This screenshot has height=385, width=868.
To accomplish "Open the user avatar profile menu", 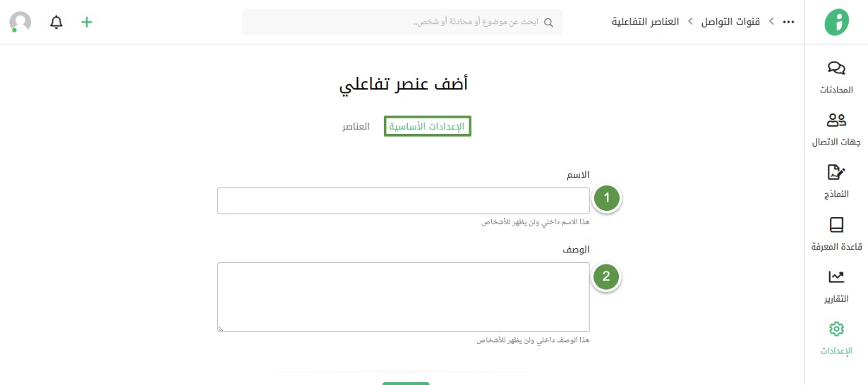I will [20, 22].
